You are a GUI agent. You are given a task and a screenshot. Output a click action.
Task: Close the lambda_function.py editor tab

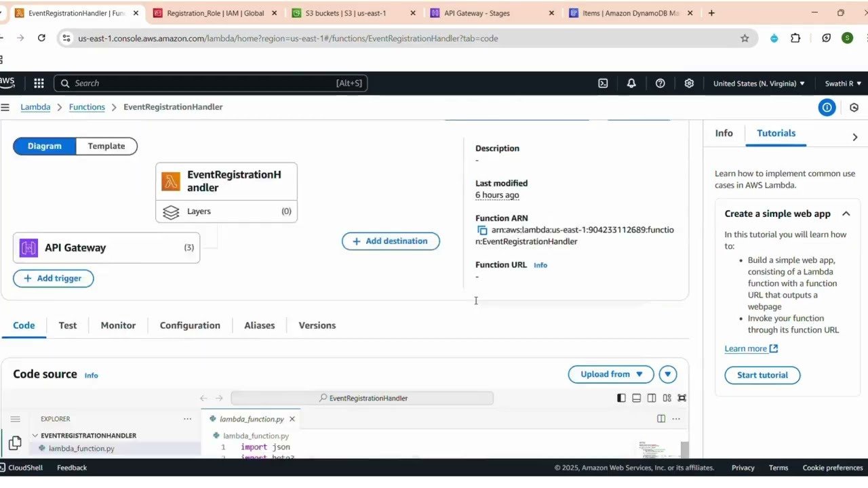click(x=292, y=419)
